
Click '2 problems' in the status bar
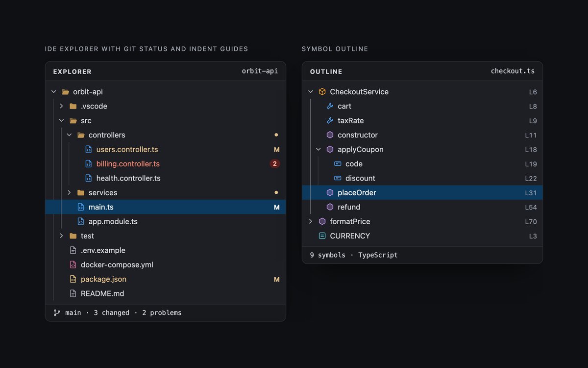[162, 313]
